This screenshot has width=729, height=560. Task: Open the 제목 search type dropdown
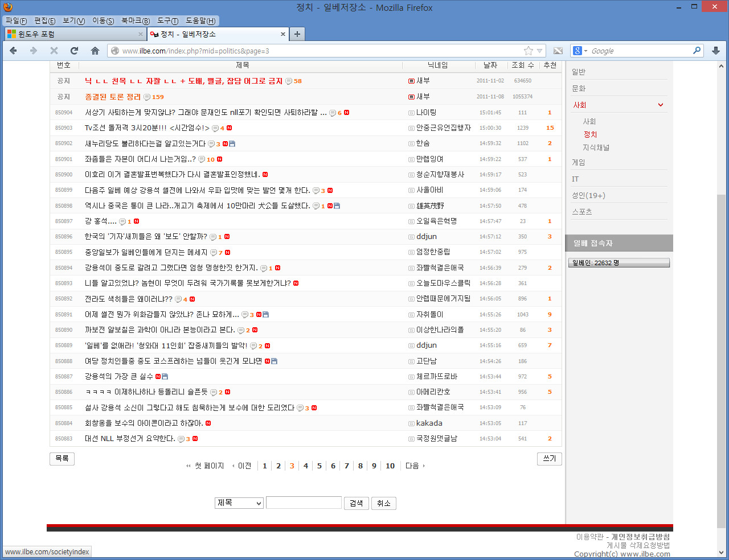239,503
